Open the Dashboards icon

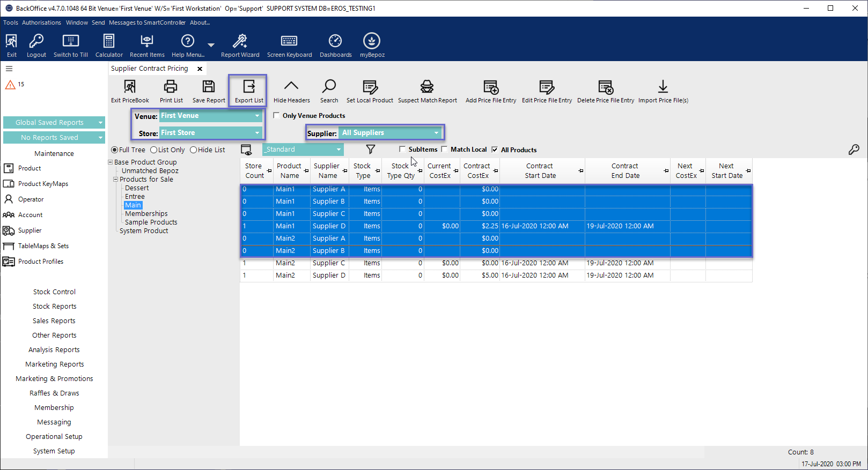335,42
